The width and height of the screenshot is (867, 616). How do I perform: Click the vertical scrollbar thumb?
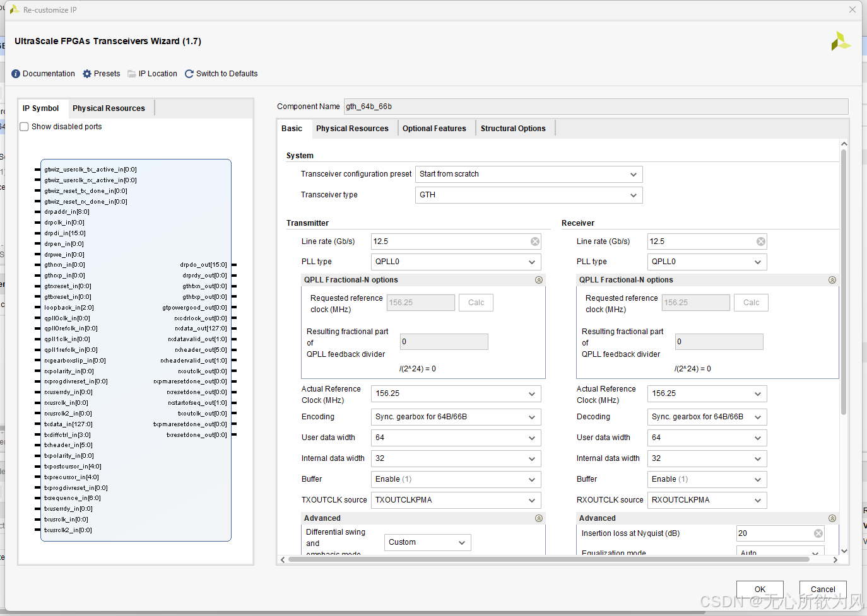(x=844, y=281)
